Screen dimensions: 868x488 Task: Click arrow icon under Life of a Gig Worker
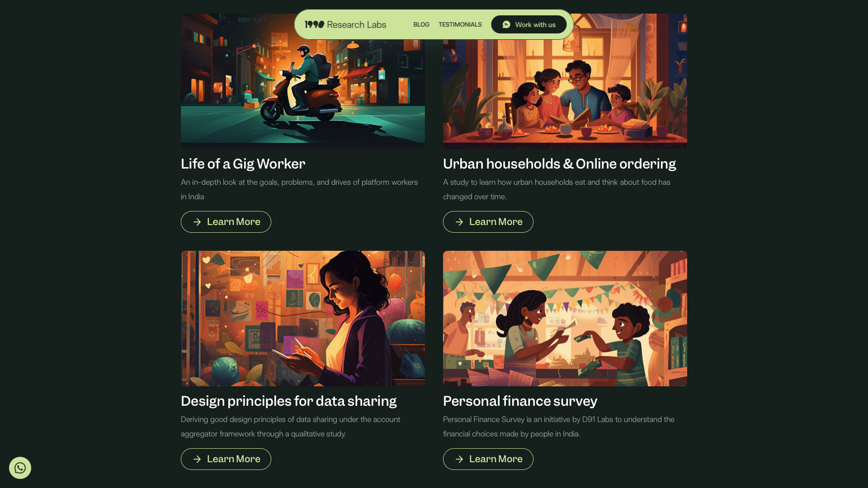(197, 222)
